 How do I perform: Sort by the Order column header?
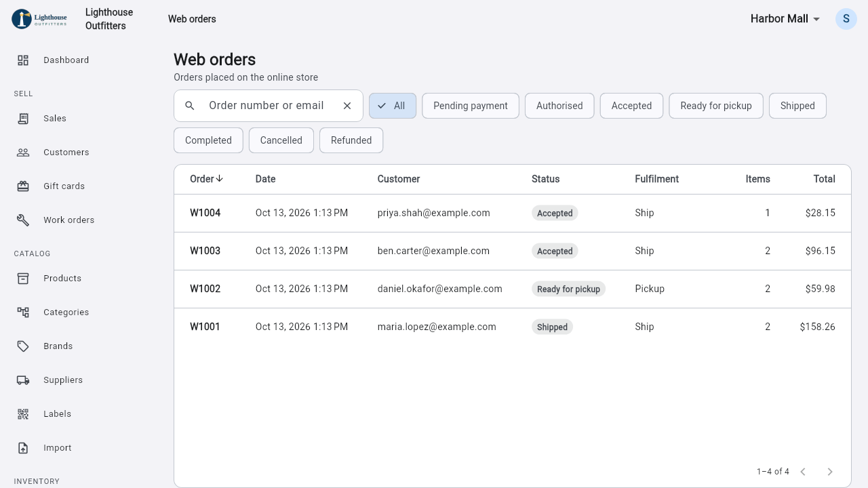coord(206,179)
